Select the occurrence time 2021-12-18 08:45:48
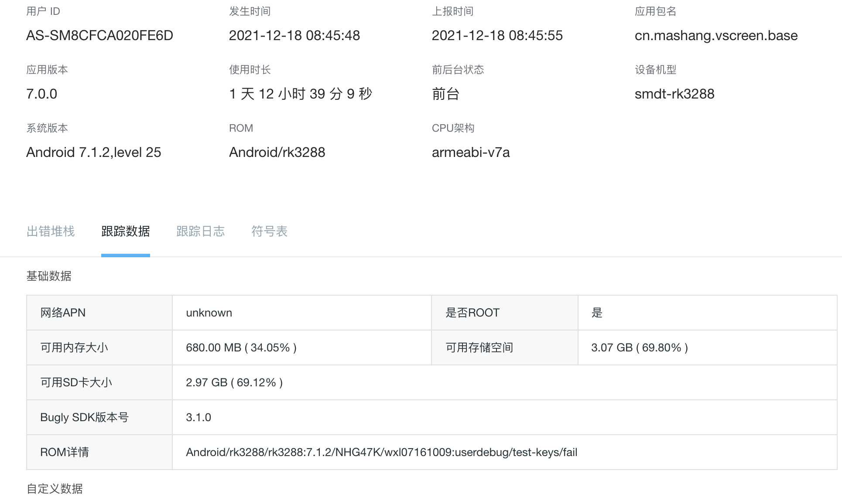The height and width of the screenshot is (504, 842). (x=295, y=35)
